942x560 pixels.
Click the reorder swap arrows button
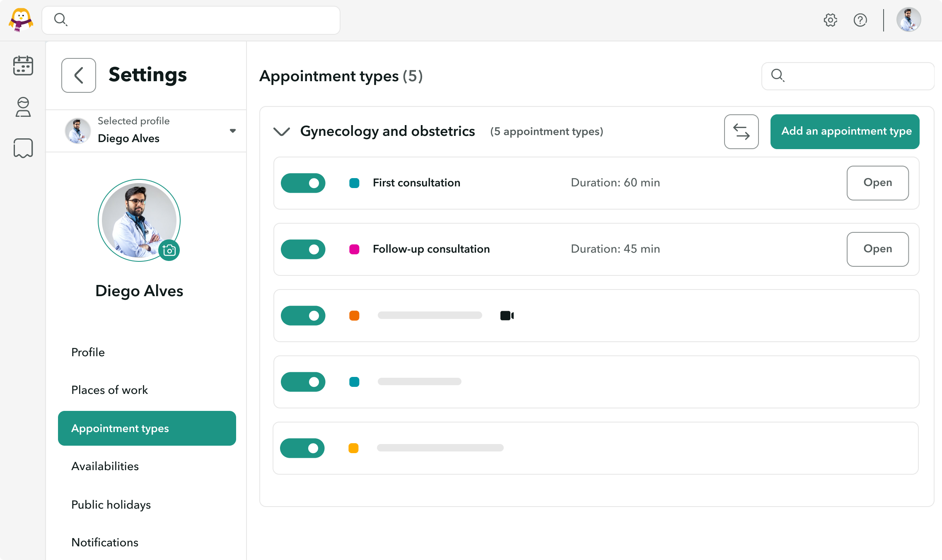(742, 132)
